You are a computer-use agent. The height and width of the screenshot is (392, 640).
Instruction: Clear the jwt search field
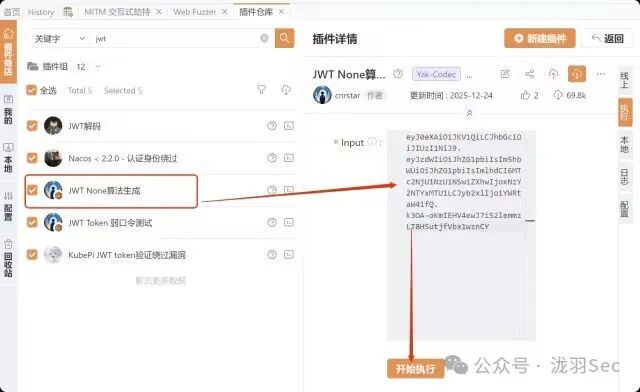pos(264,38)
